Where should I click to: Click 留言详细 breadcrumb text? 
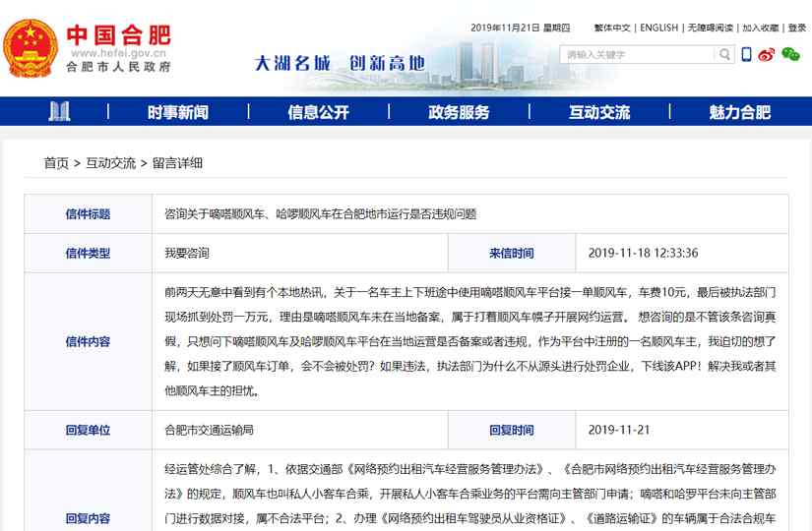pos(177,163)
